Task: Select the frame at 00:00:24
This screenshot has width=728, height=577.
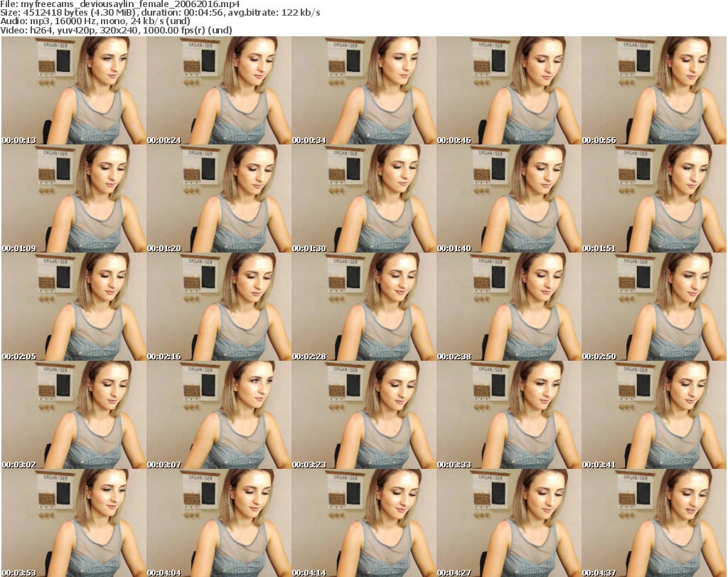Action: (x=218, y=90)
